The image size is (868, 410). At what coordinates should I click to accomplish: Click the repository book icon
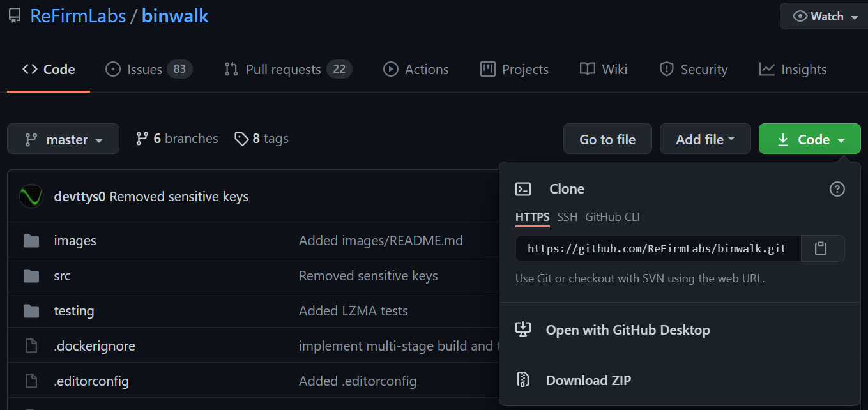(14, 16)
